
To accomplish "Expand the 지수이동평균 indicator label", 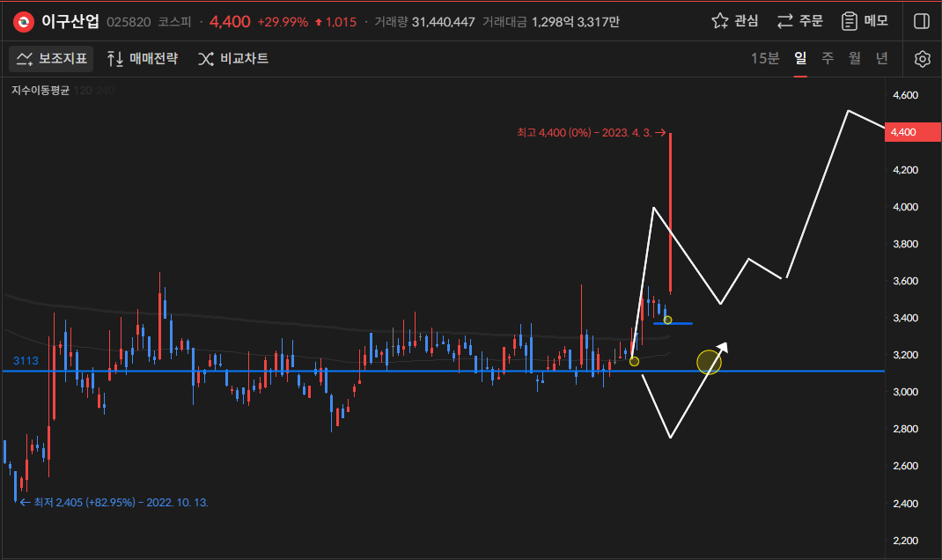I will 40,90.
